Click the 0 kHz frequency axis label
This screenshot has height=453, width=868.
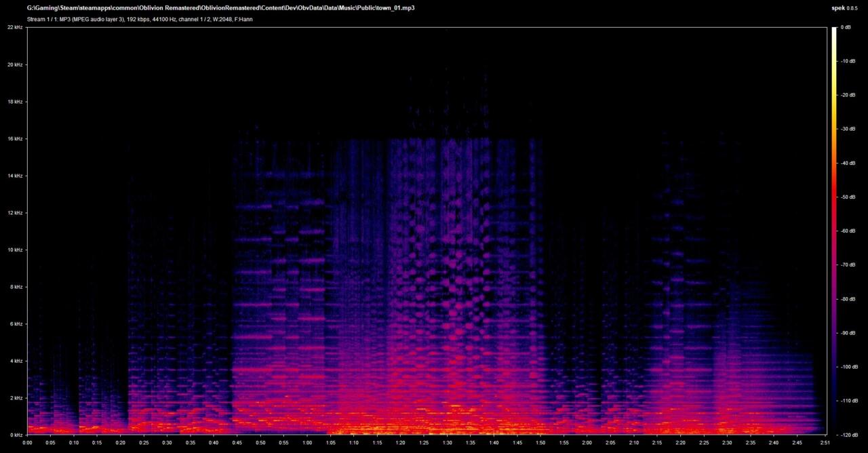click(16, 435)
